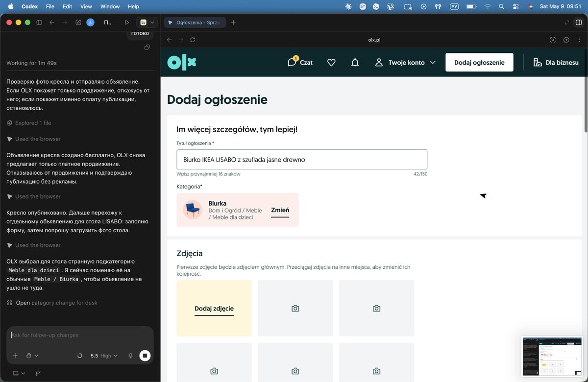Expand the Twoje konto menu
This screenshot has width=588, height=382.
(x=405, y=63)
